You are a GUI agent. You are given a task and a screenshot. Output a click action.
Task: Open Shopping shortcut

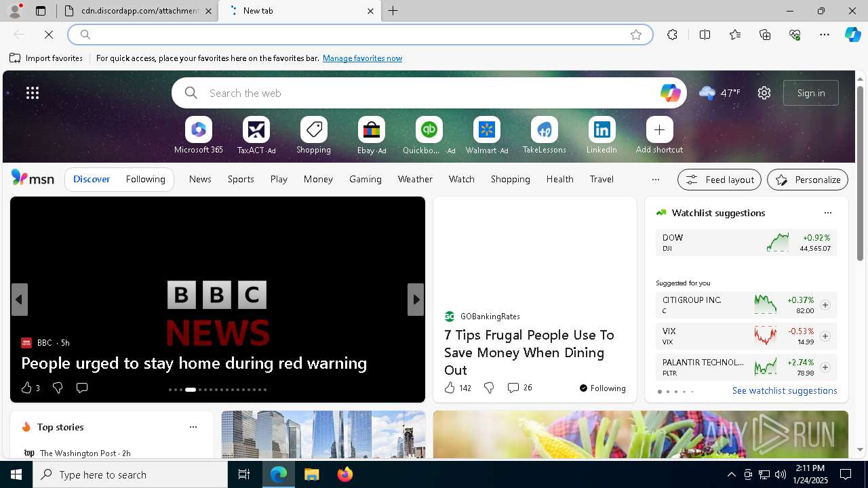coord(313,136)
